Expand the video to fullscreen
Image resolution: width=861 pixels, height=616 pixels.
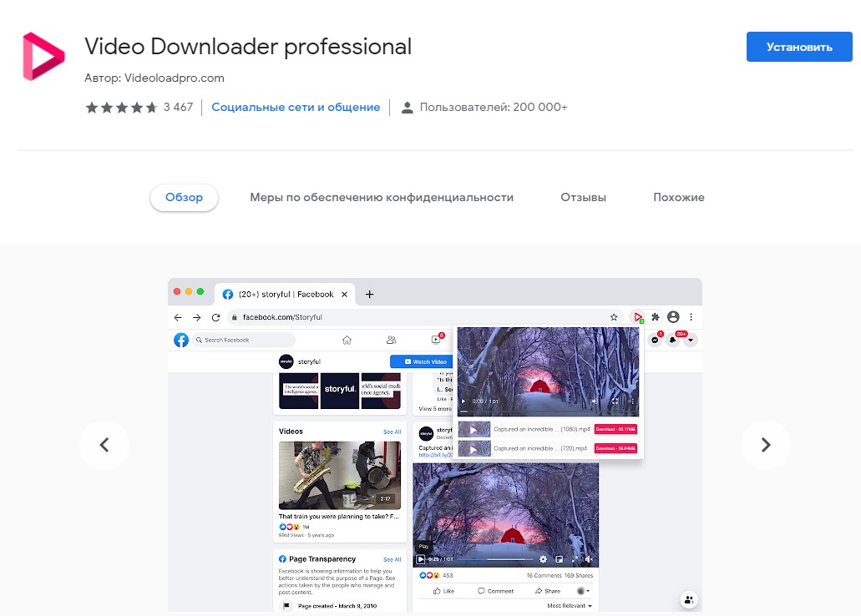pyautogui.click(x=575, y=559)
